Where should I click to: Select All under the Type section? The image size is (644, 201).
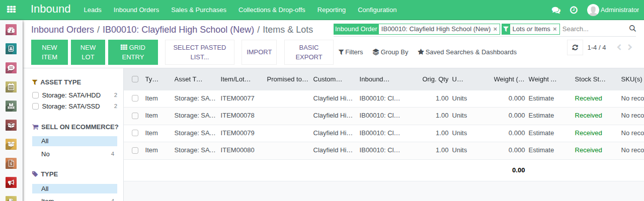click(x=74, y=188)
